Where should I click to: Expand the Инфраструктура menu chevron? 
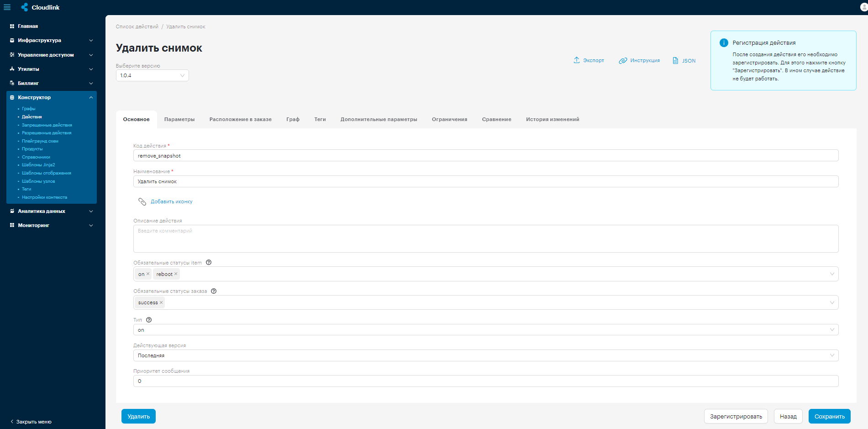point(91,41)
